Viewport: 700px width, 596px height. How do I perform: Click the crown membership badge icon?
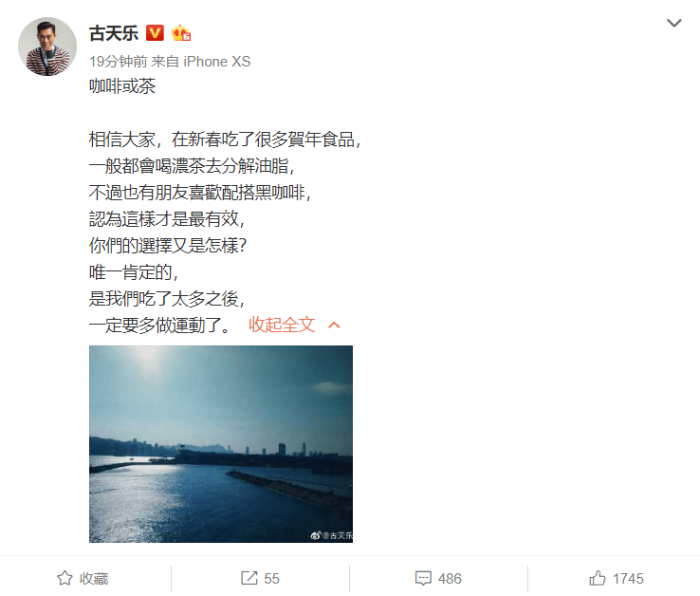point(181,33)
